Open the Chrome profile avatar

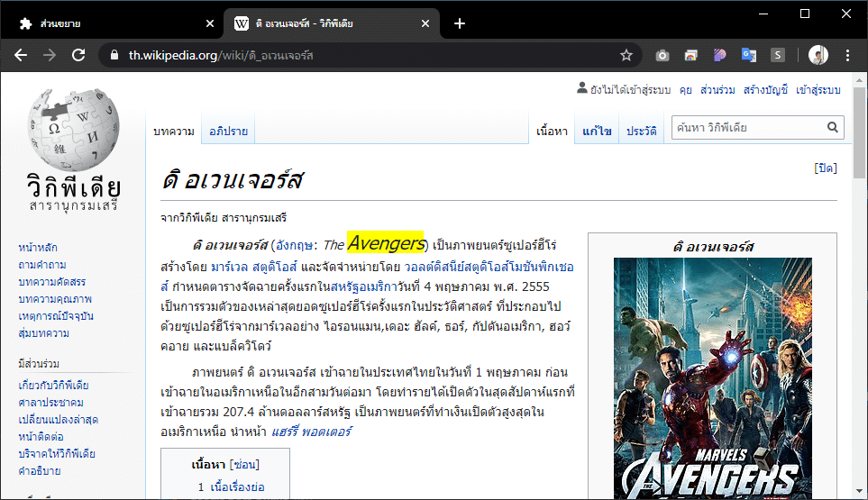(818, 55)
